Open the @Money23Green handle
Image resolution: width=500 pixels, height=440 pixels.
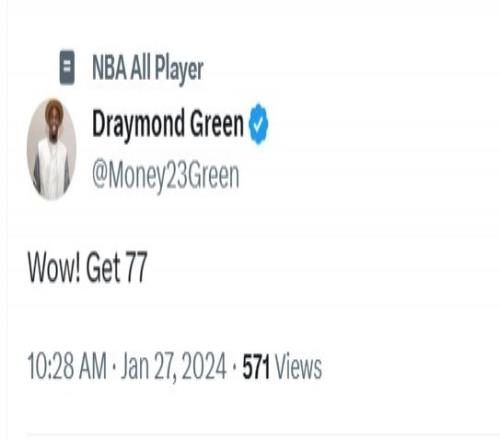(166, 176)
